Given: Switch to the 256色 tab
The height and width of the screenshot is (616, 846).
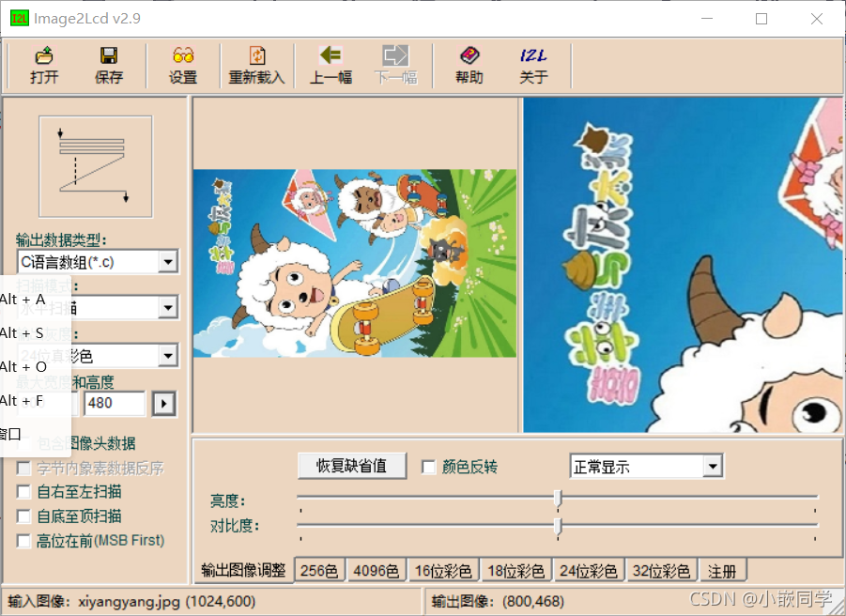Looking at the screenshot, I should click(x=319, y=571).
